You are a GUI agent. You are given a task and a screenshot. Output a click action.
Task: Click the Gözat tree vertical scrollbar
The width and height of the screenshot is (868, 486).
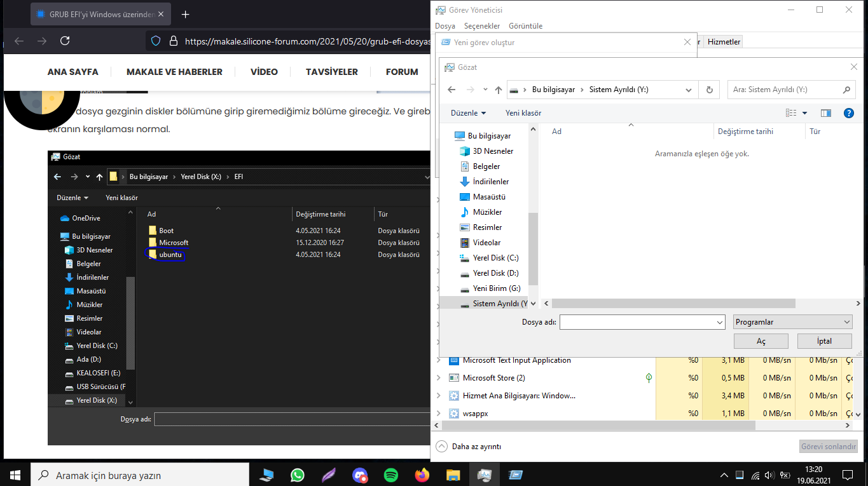[533, 248]
